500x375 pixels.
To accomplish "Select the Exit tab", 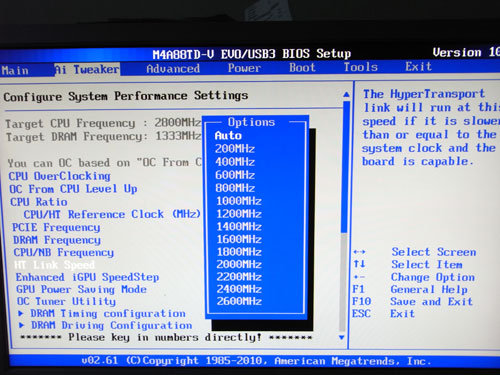I will coord(418,67).
